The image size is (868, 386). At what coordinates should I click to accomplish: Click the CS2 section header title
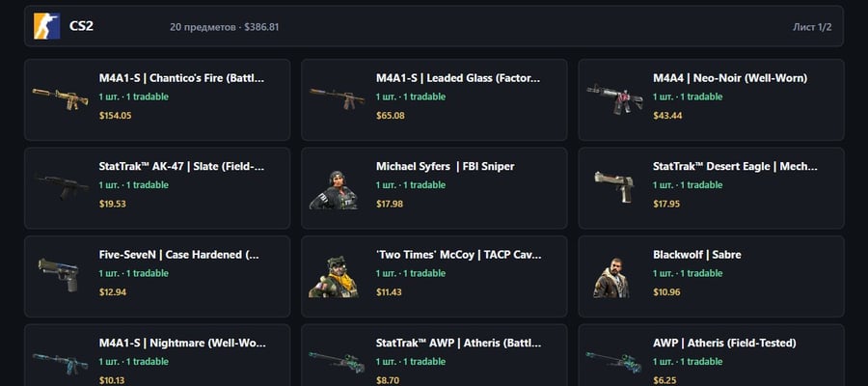coord(81,26)
